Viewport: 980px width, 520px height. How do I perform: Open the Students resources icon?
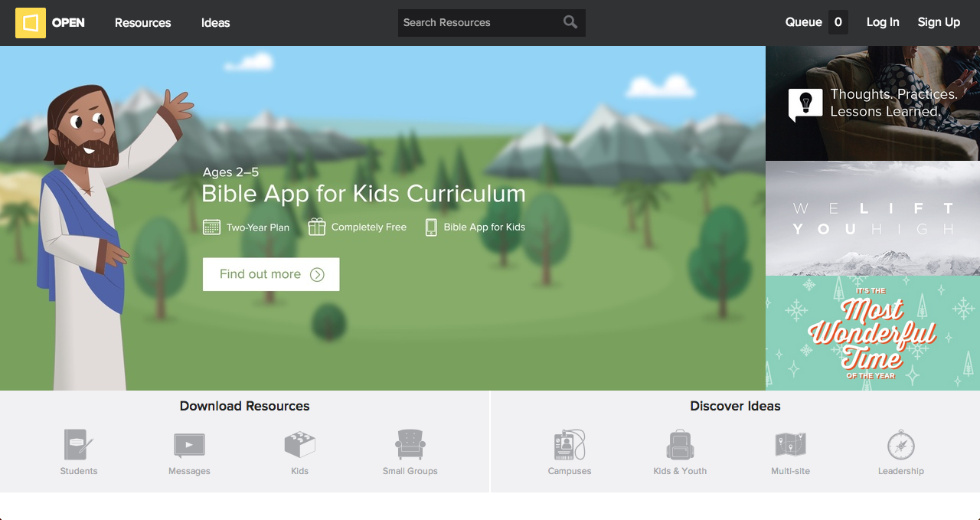[x=79, y=445]
